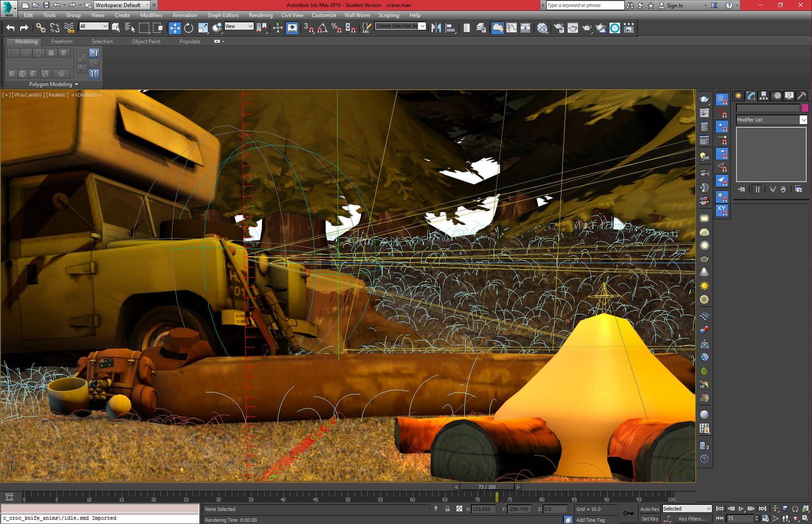The image size is (812, 524).
Task: Toggle Angle Snap on main toolbar
Action: click(x=323, y=28)
